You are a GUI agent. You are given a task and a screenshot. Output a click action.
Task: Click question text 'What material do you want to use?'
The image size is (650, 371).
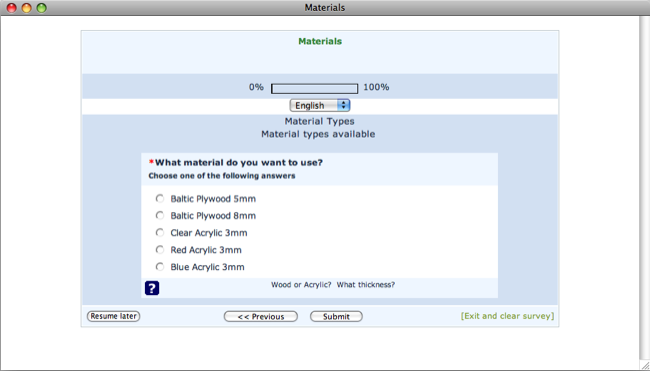(x=239, y=162)
